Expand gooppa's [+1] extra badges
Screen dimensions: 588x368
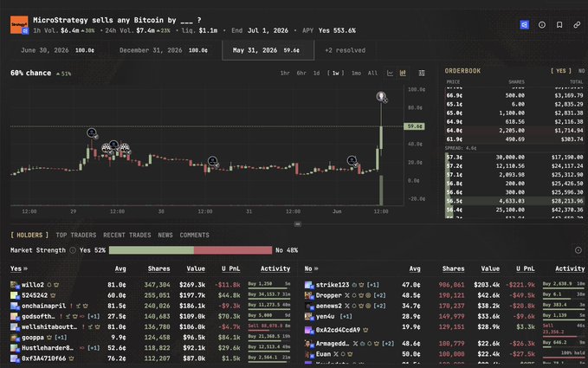pos(61,338)
